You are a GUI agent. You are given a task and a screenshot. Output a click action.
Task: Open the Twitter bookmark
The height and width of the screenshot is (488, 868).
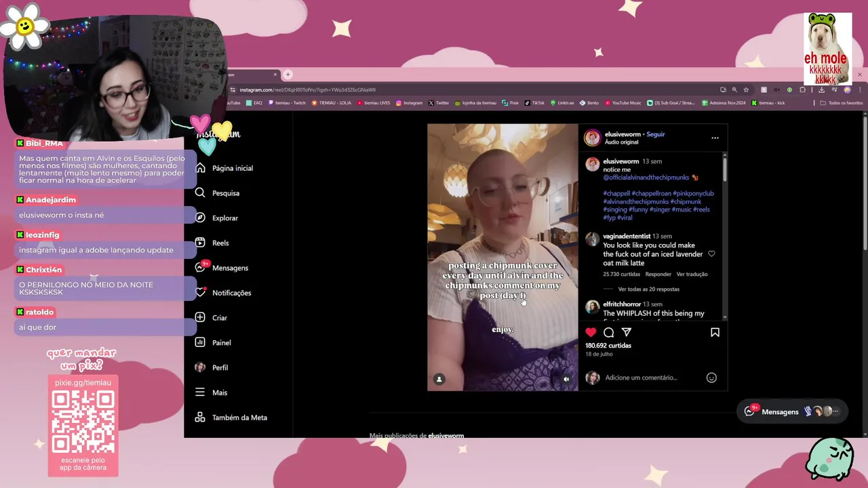point(439,103)
